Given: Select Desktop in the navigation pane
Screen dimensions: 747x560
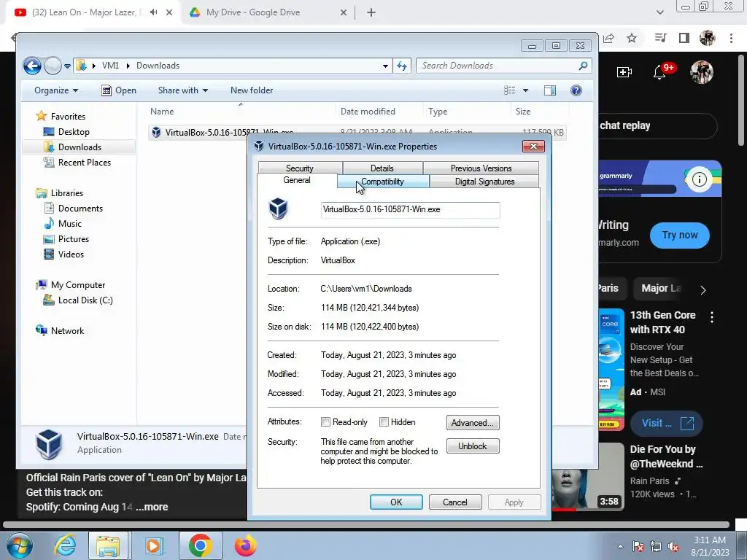Looking at the screenshot, I should tap(66, 132).
